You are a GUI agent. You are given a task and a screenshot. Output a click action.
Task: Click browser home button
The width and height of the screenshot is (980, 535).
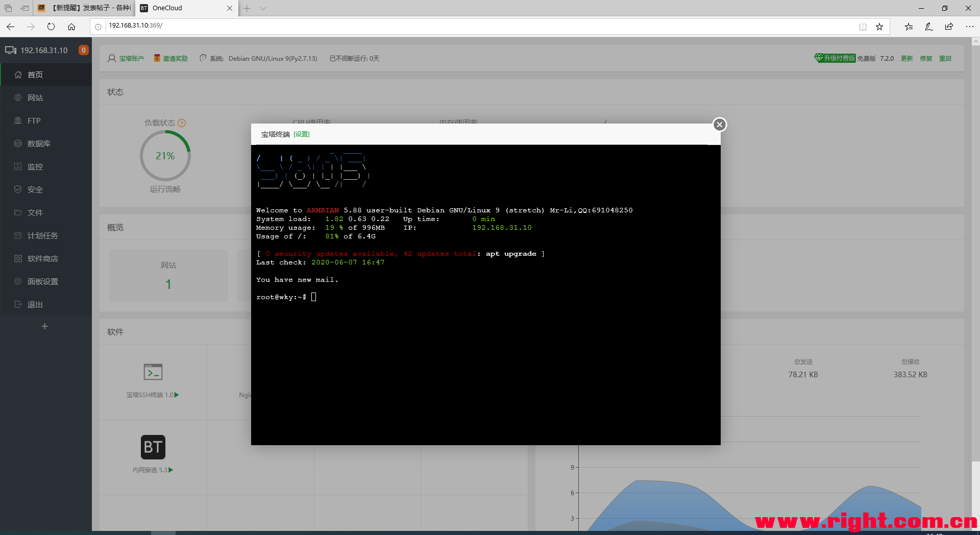(x=71, y=27)
